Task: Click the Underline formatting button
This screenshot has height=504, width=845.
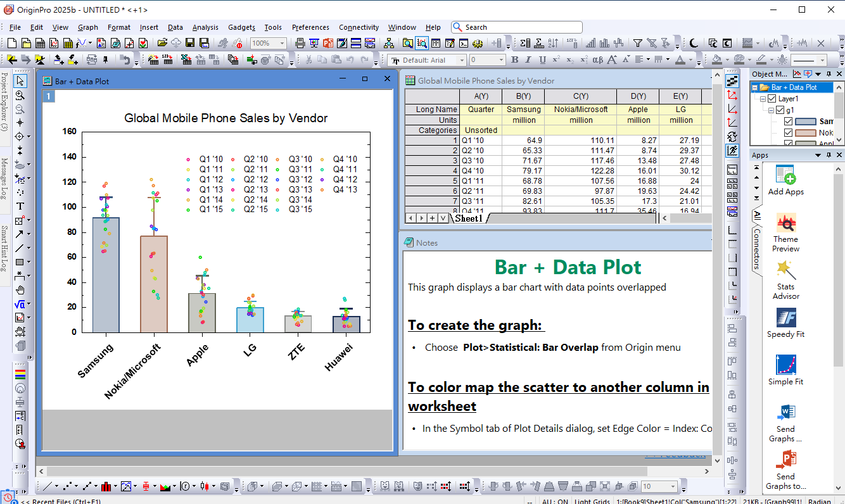Action: [542, 60]
